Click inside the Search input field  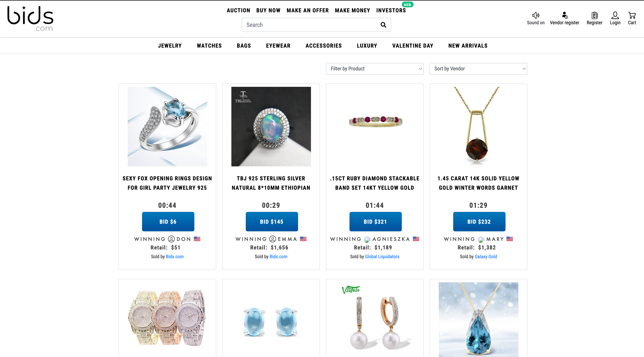tap(310, 25)
